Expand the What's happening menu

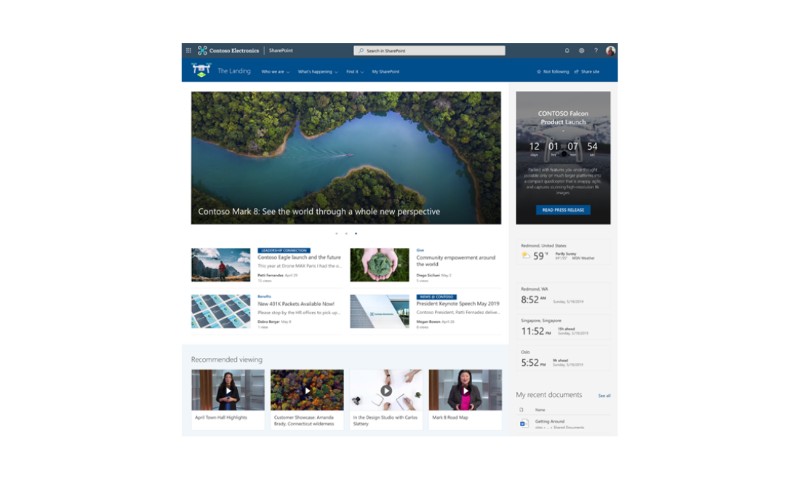click(x=318, y=72)
